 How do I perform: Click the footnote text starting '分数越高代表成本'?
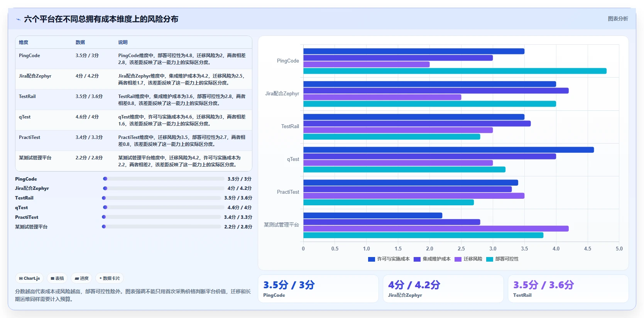click(133, 295)
